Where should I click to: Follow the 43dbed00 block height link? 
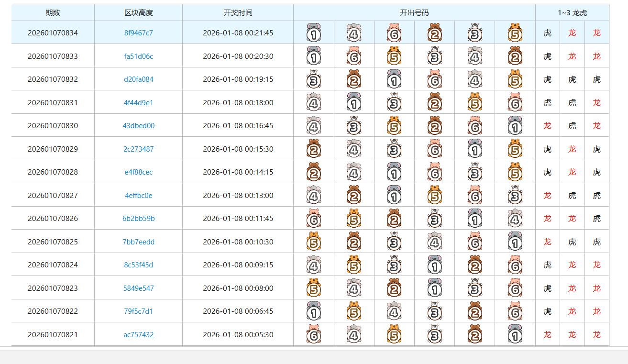(x=138, y=126)
